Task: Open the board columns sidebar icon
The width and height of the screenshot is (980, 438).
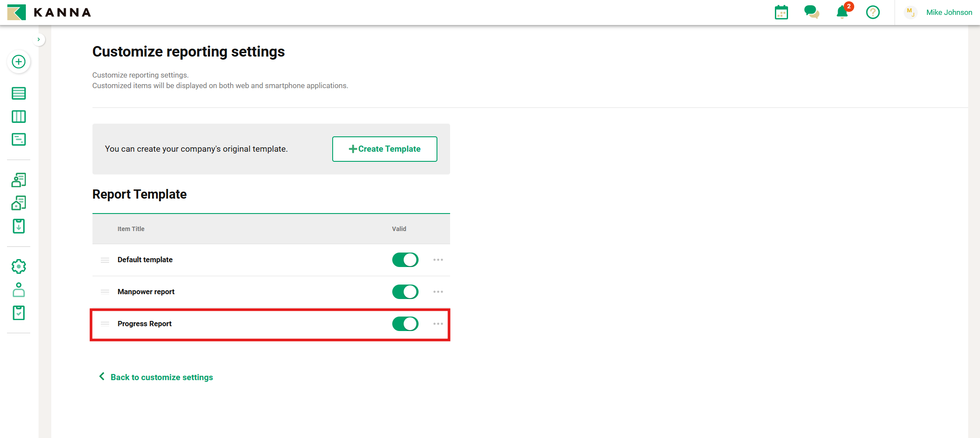Action: (18, 117)
